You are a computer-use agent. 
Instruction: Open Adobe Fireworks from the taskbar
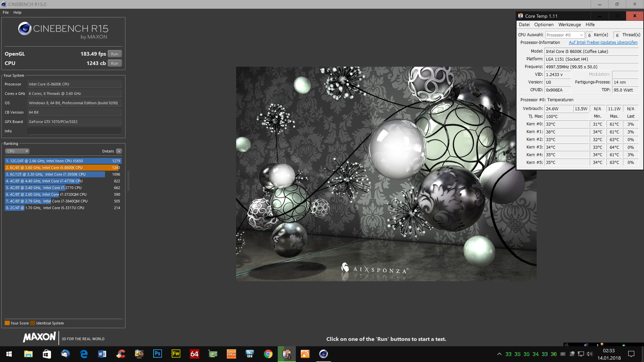(x=176, y=354)
